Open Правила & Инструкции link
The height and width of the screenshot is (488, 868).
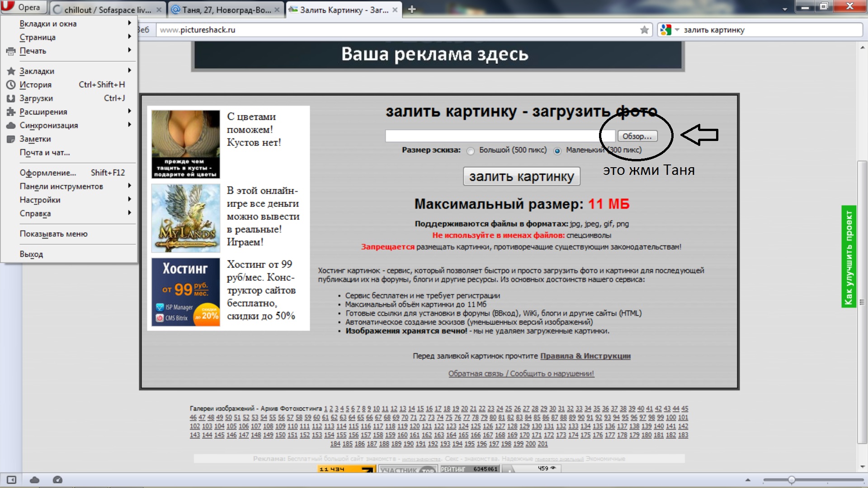point(585,356)
